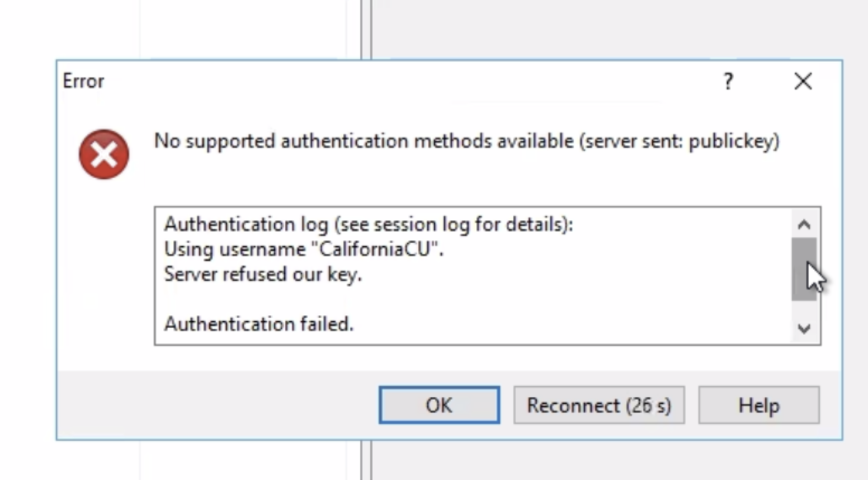Click the scrollbar track below the thumb
Screen dimensions: 868x480
tap(804, 310)
